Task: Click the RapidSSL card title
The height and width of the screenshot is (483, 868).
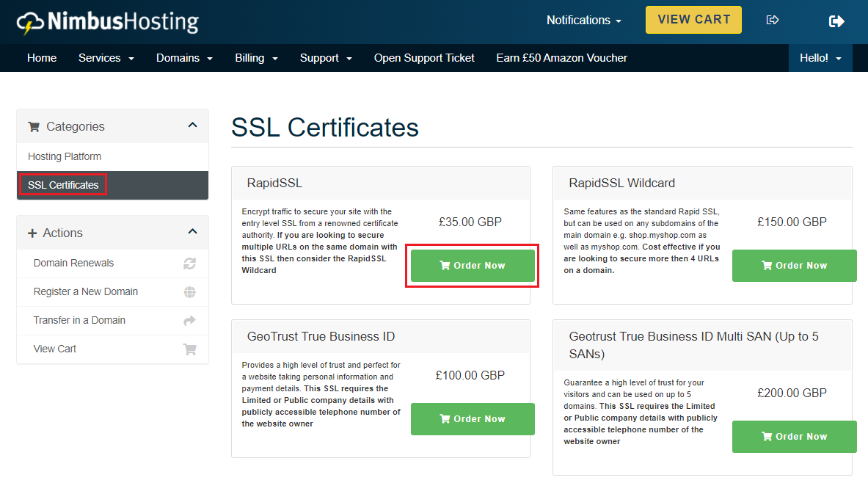Action: [x=274, y=184]
